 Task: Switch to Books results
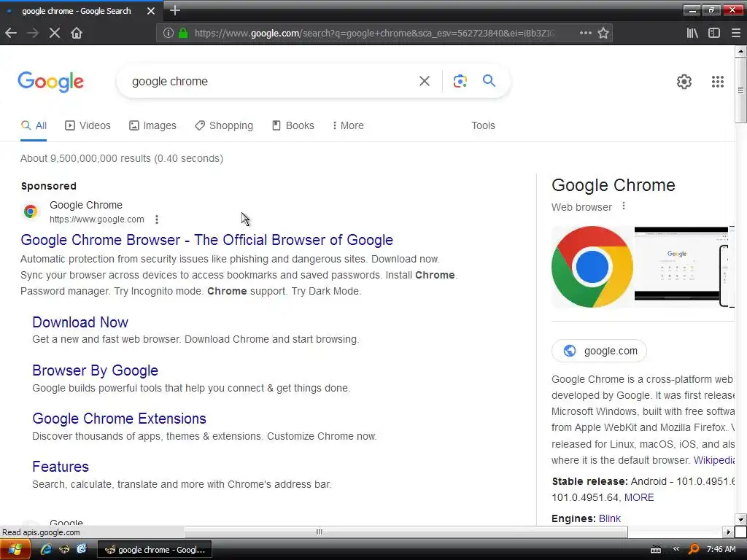click(x=293, y=125)
